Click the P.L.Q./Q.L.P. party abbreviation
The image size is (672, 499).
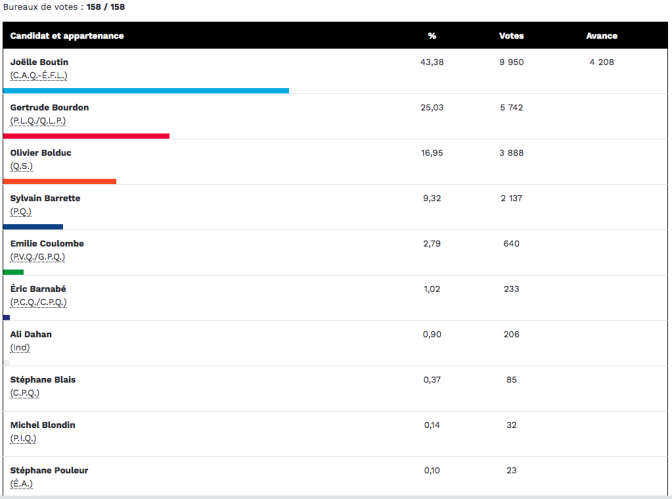tap(38, 121)
